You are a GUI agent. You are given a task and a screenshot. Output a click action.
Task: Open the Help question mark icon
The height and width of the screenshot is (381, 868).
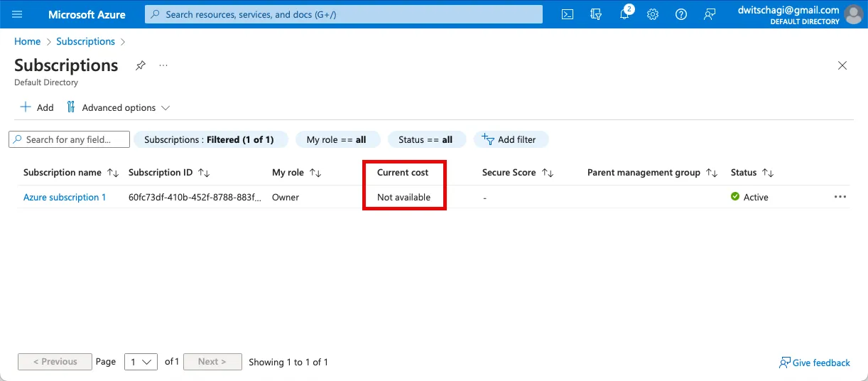(x=681, y=14)
